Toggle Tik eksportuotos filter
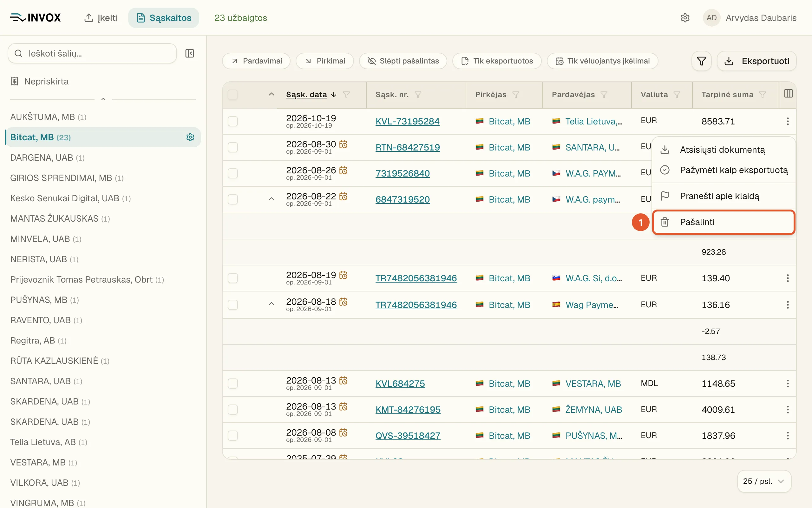This screenshot has height=508, width=812. pos(497,61)
